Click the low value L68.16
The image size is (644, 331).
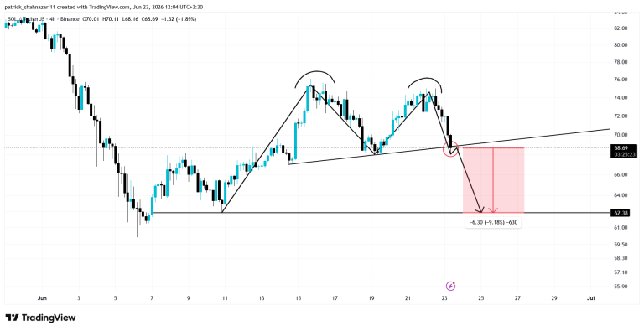coord(130,19)
